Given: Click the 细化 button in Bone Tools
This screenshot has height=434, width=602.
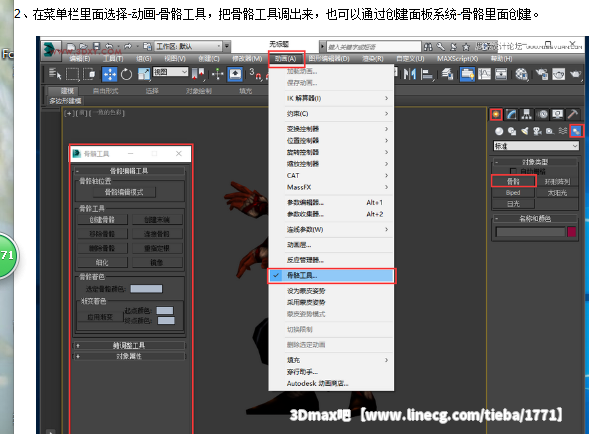Looking at the screenshot, I should tap(102, 263).
